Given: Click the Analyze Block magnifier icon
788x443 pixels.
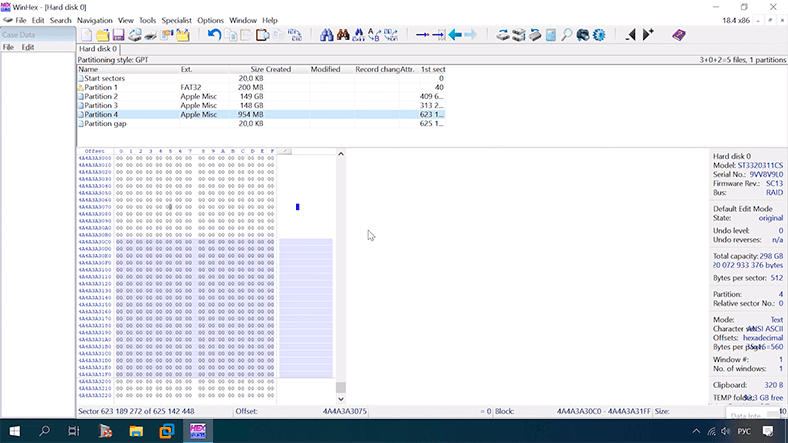Looking at the screenshot, I should pos(566,35).
